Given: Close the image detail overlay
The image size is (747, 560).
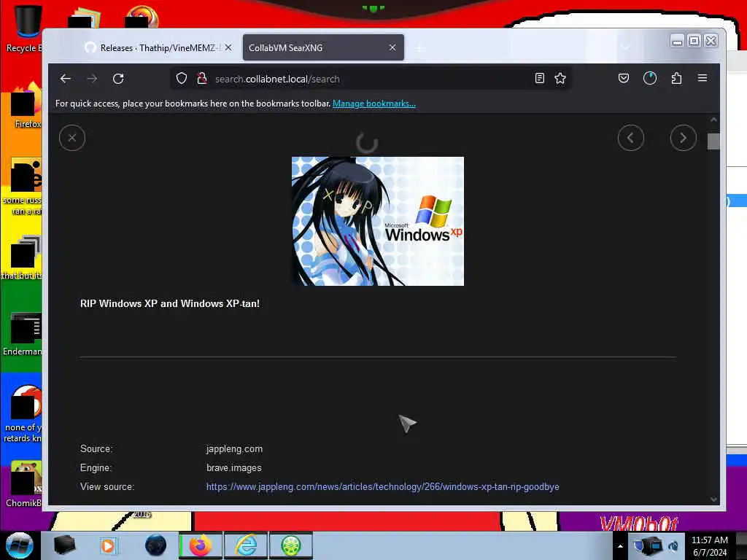Looking at the screenshot, I should pyautogui.click(x=72, y=138).
